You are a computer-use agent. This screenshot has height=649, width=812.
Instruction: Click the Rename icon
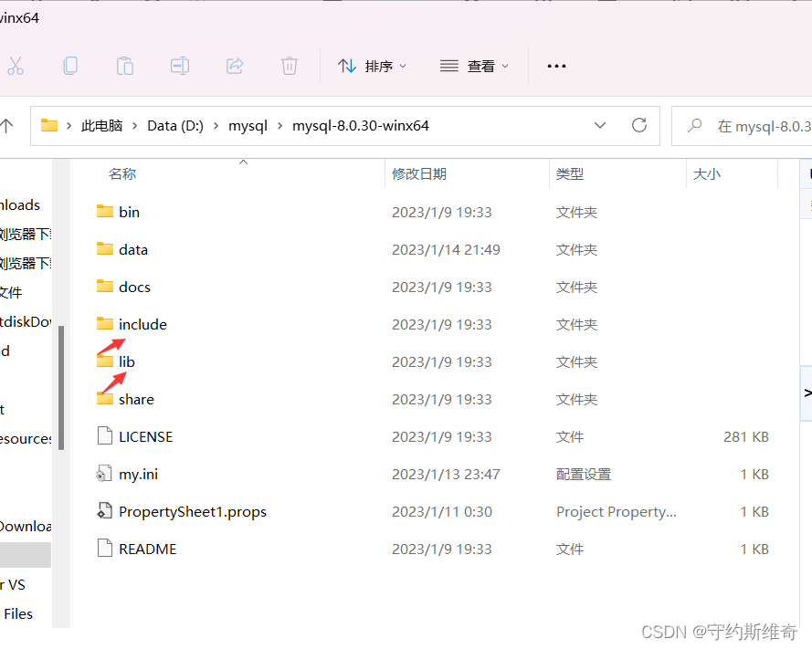pos(180,65)
